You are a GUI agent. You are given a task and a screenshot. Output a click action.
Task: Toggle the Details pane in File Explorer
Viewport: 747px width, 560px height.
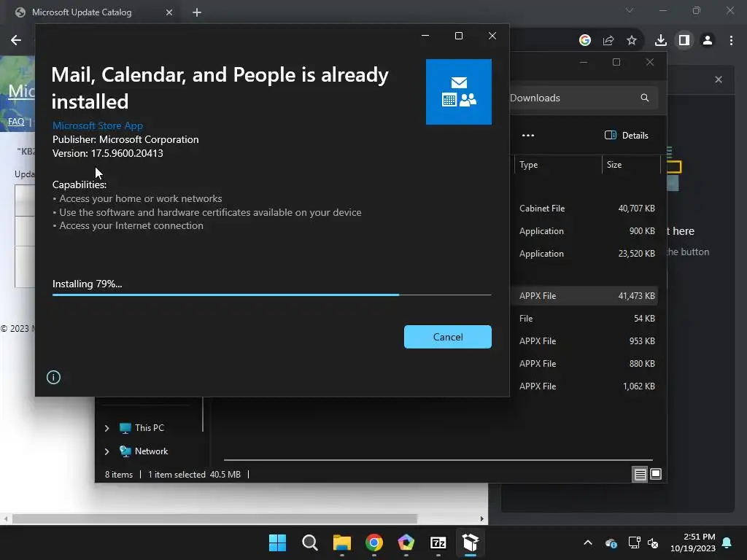(x=627, y=135)
